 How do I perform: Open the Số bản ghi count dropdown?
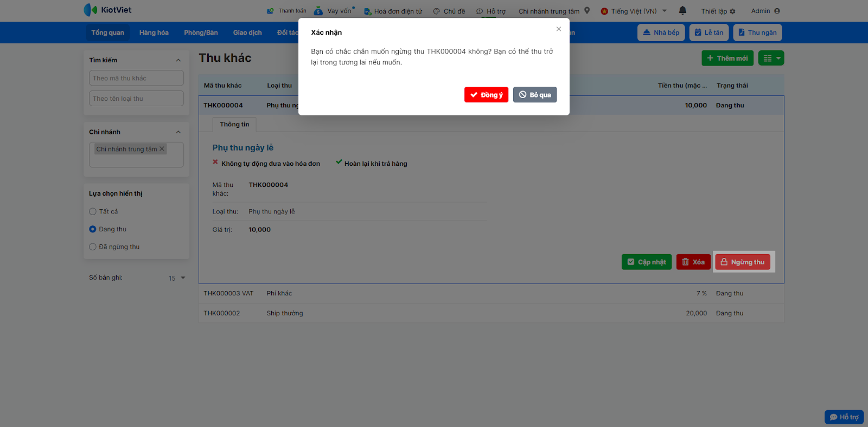pos(177,278)
